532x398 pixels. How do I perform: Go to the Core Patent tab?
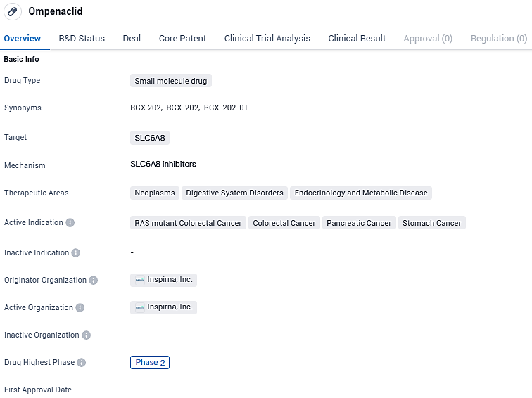tap(182, 39)
